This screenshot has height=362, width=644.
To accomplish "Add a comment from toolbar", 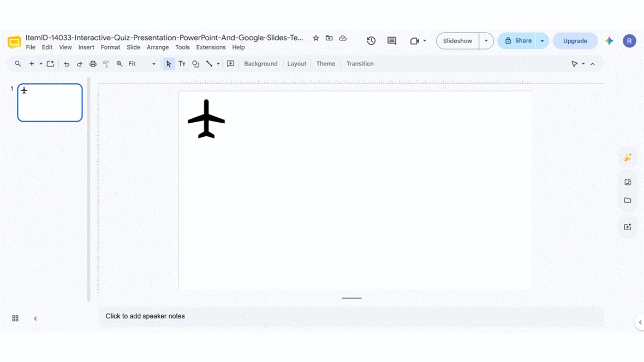I will tap(231, 64).
